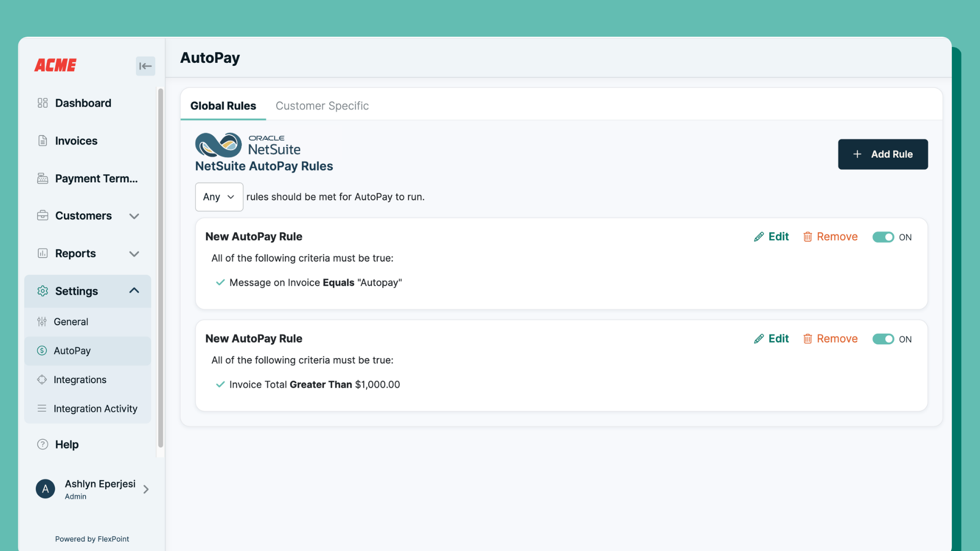
Task: Expand the Reports section chevron
Action: [x=134, y=254]
